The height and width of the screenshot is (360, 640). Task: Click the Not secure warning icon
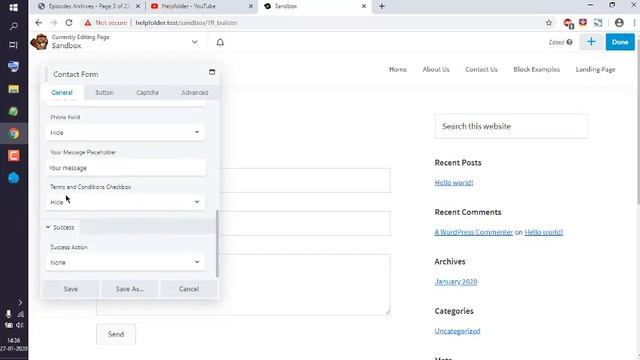(x=87, y=23)
